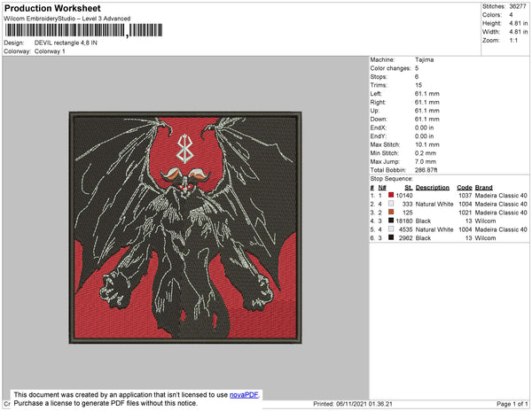Click the 'Code' column header
This screenshot has height=411, width=532.
click(x=465, y=188)
